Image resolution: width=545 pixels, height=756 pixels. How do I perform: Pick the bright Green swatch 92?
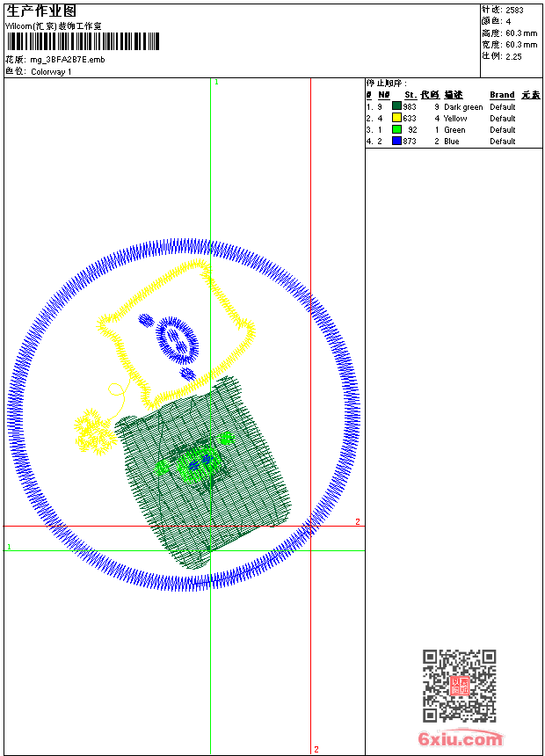click(396, 129)
